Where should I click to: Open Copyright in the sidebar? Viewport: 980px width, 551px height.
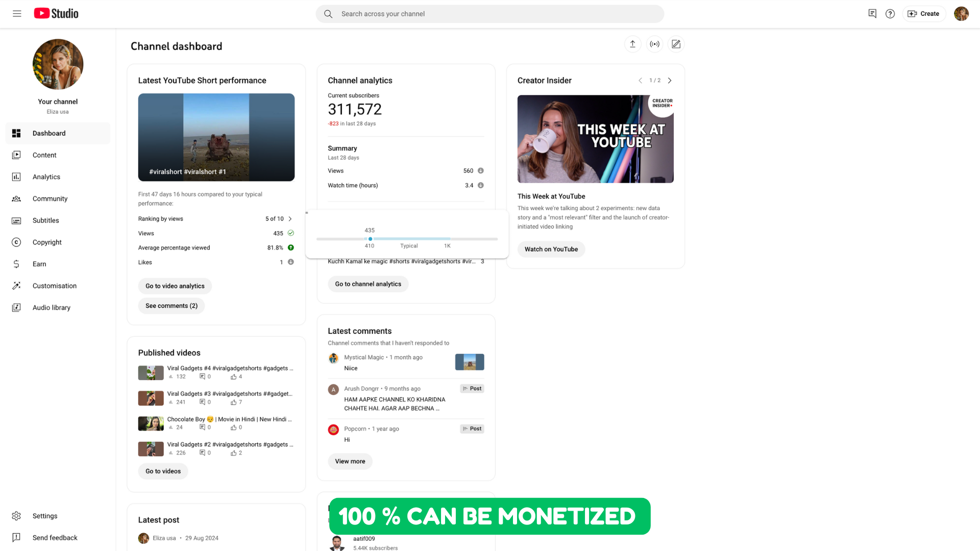tap(58, 242)
